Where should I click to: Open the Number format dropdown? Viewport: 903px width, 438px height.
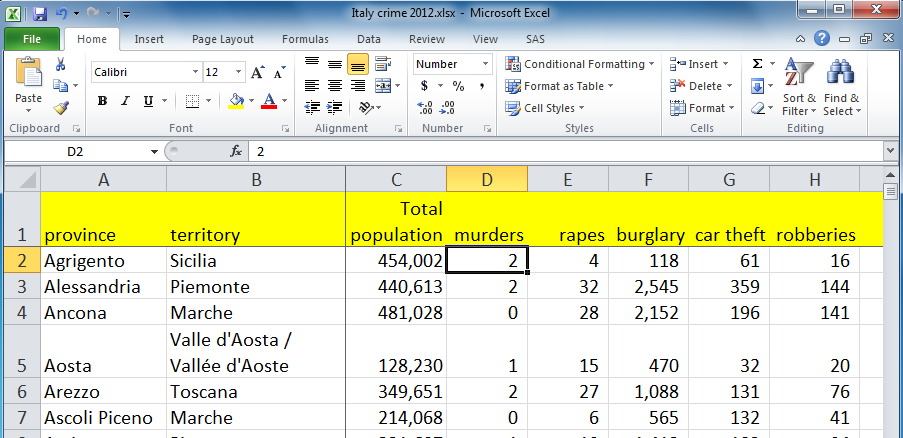pyautogui.click(x=485, y=64)
